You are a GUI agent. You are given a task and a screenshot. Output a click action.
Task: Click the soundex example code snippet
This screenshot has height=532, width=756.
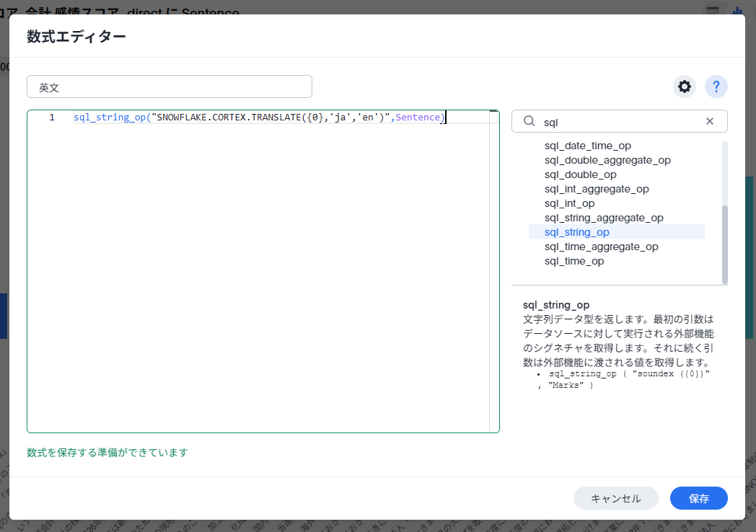point(623,379)
